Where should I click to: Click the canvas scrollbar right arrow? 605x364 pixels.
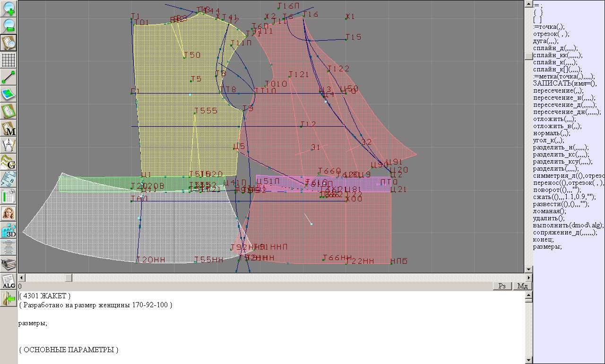[529, 277]
